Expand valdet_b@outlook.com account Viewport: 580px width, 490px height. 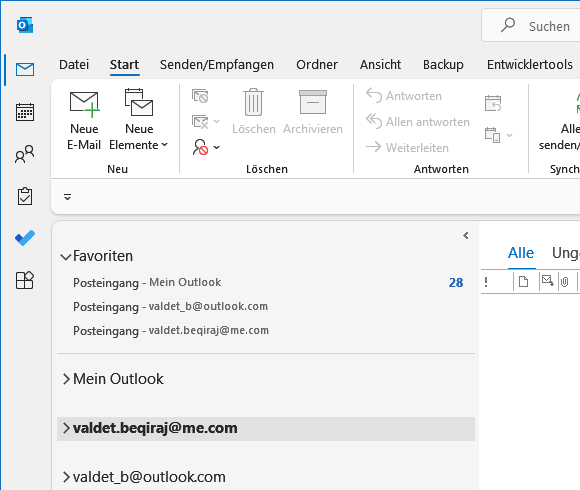click(66, 477)
